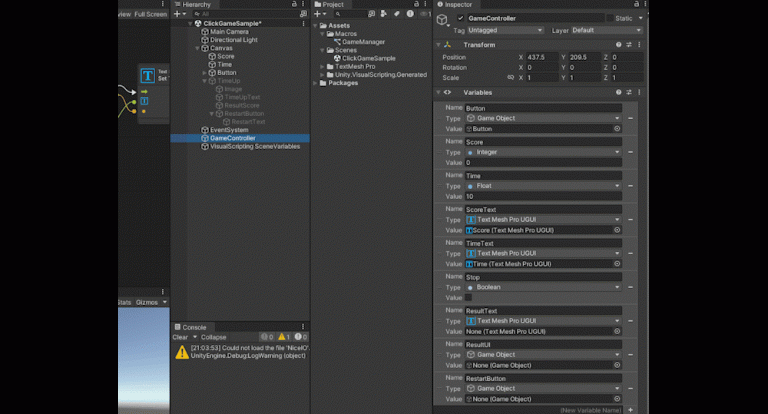Lock the Project panel with the padlock icon
The width and height of the screenshot is (768, 414).
click(416, 4)
